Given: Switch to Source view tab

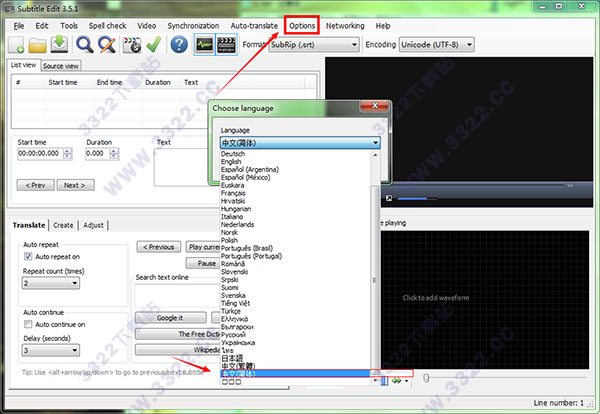Looking at the screenshot, I should (x=61, y=66).
